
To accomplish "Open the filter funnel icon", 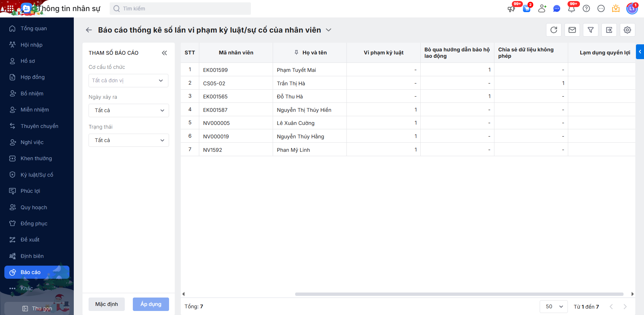I will coord(591,30).
